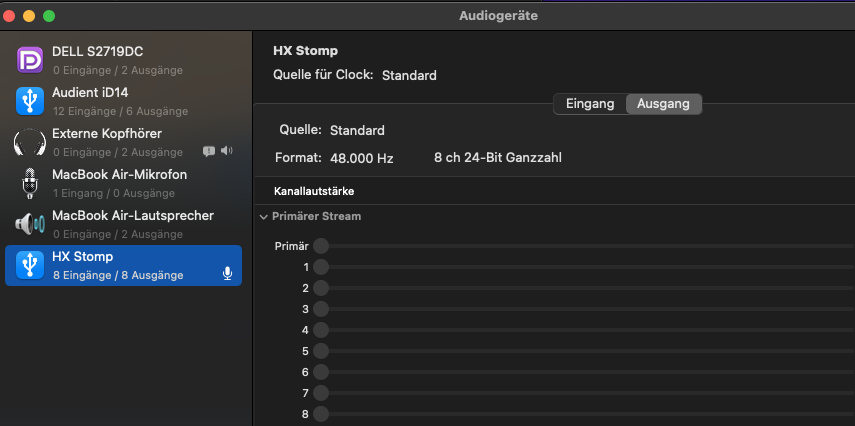Image resolution: width=855 pixels, height=426 pixels.
Task: Click the channel 5 volume slider knob
Action: click(321, 351)
